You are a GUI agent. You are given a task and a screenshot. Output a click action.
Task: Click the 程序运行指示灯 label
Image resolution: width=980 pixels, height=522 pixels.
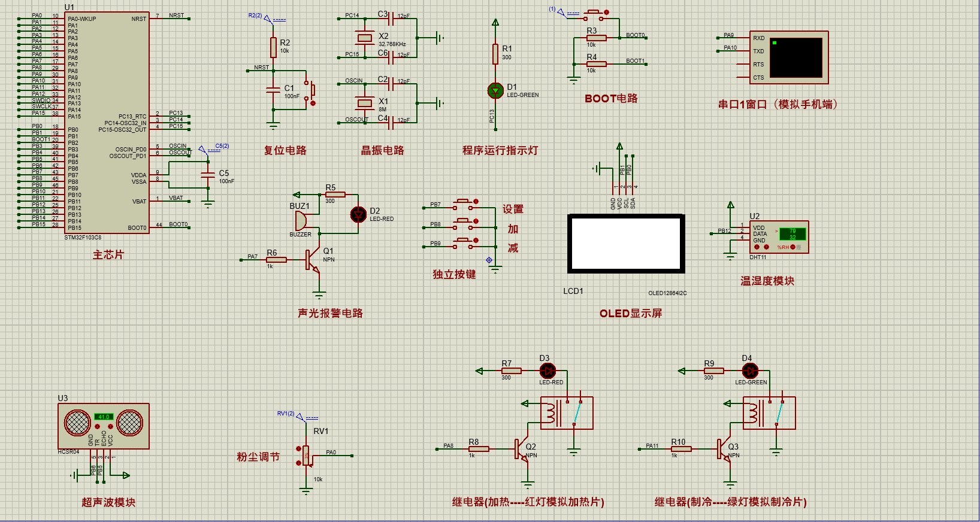500,150
